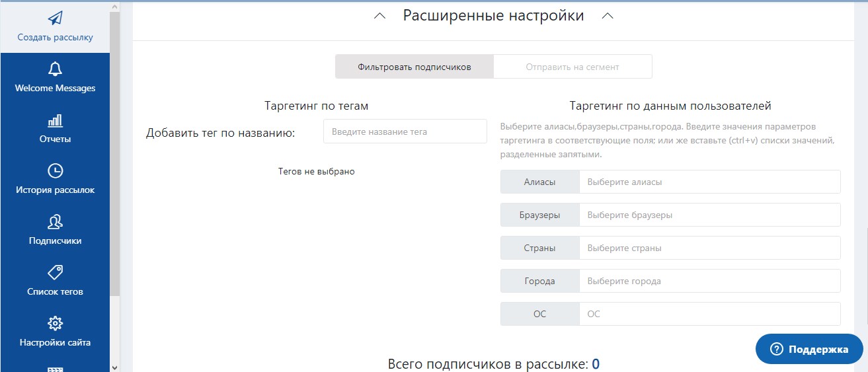Image resolution: width=868 pixels, height=372 pixels.
Task: Click the gear icon for Настройки сайта
Action: 56,324
